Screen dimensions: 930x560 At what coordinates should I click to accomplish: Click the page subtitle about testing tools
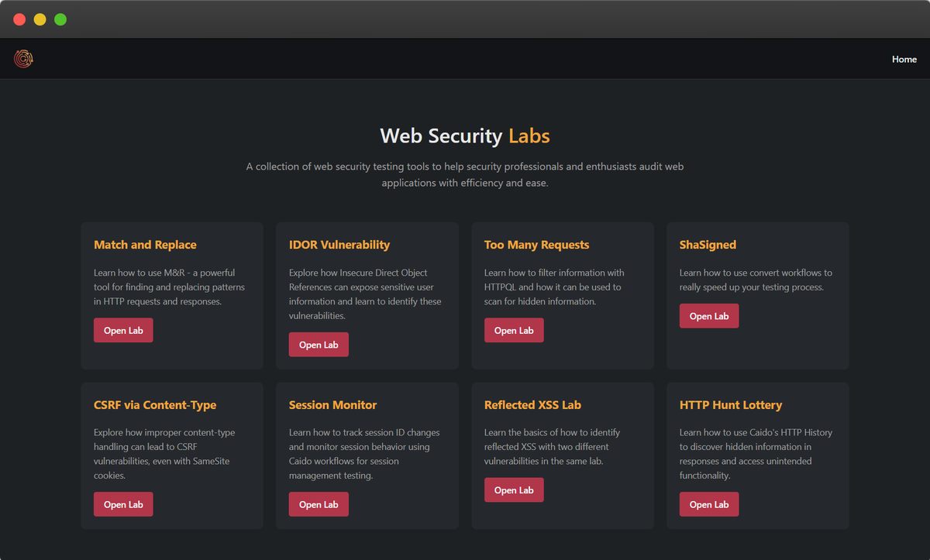point(465,175)
